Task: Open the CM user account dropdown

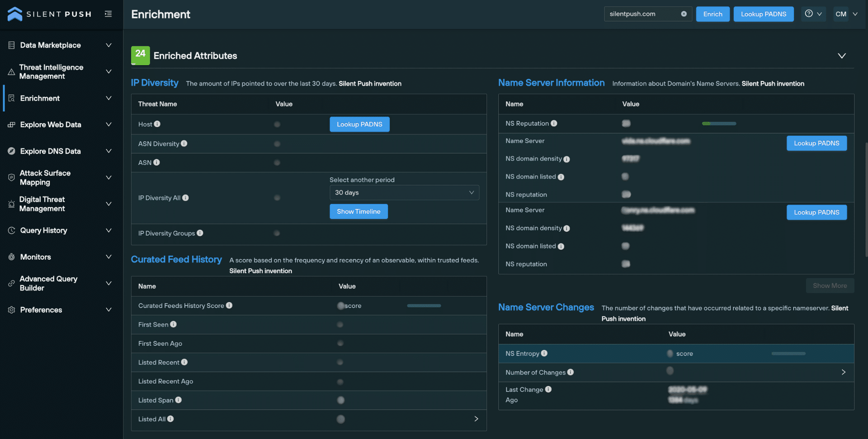Action: [x=846, y=14]
